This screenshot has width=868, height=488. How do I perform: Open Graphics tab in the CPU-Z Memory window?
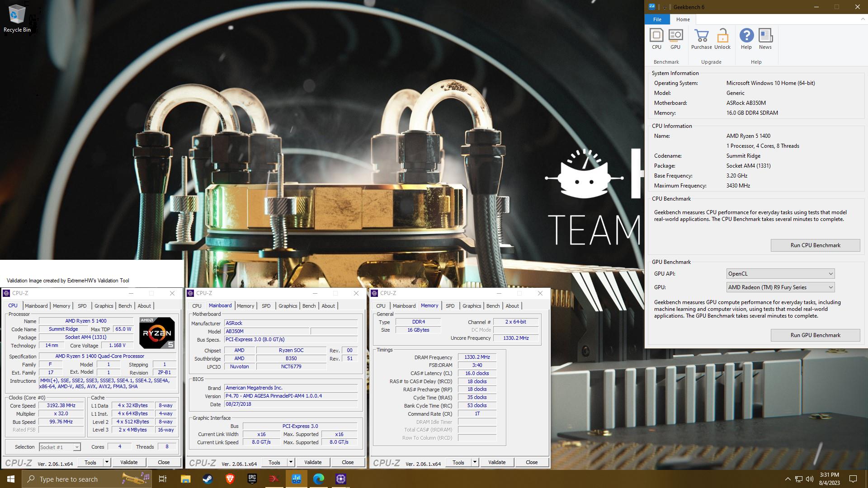point(472,306)
